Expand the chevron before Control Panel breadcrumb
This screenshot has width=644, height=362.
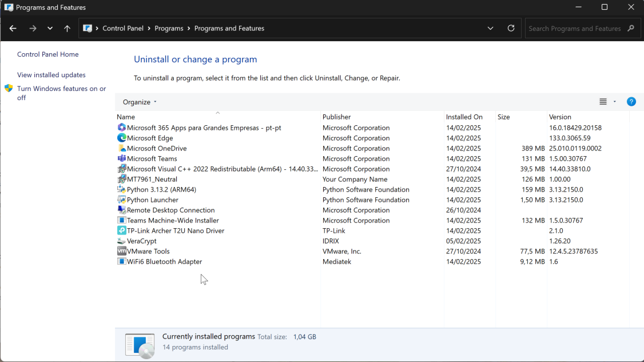(x=97, y=29)
